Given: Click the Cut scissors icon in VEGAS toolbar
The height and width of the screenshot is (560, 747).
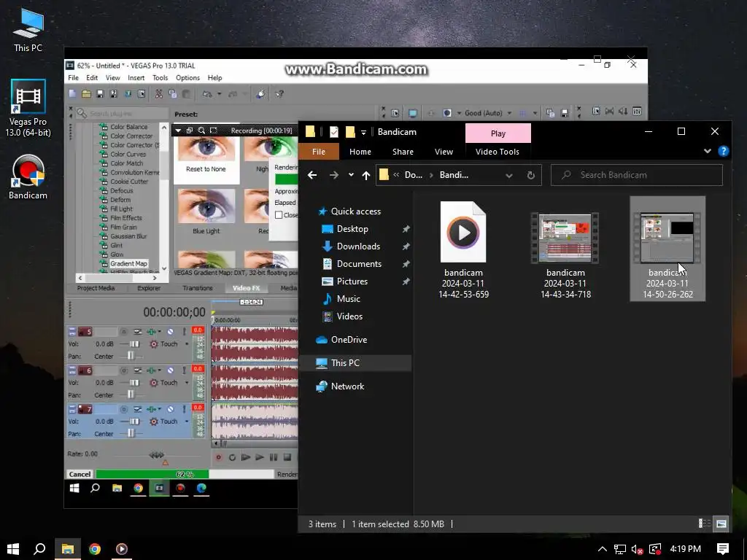Looking at the screenshot, I should tap(158, 94).
